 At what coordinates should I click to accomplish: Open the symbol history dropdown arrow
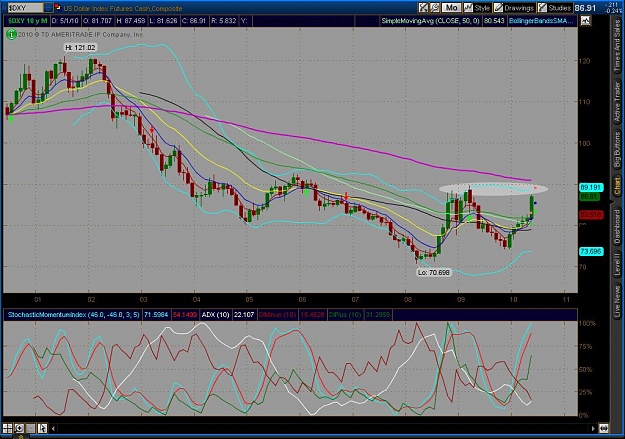point(48,8)
